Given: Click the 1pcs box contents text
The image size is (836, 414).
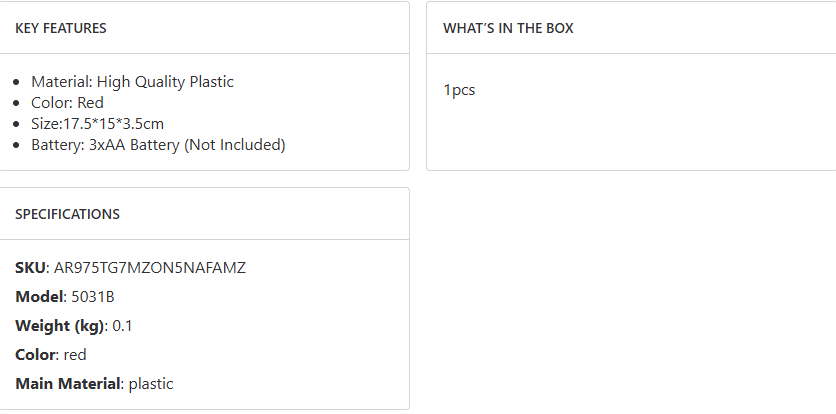Looking at the screenshot, I should tap(459, 90).
